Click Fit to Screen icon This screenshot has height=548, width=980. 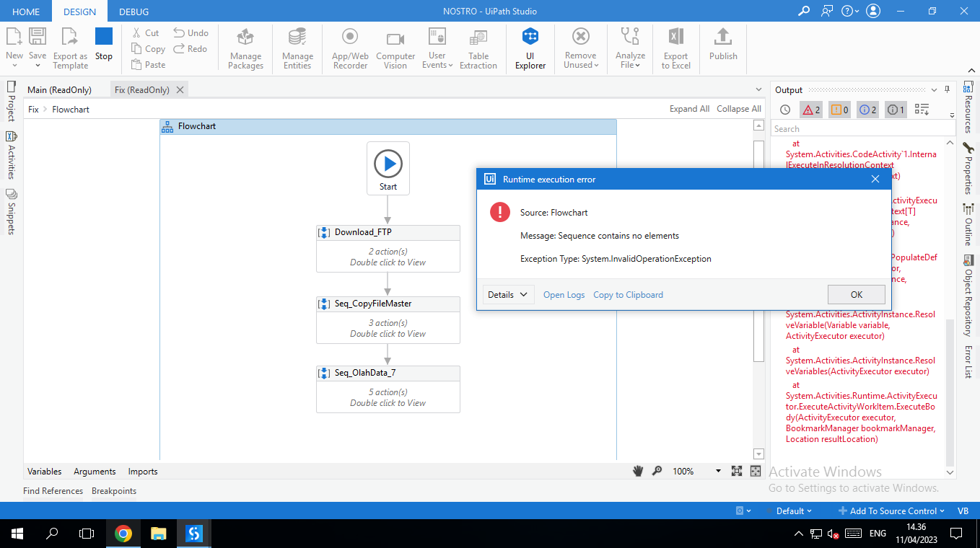(736, 471)
